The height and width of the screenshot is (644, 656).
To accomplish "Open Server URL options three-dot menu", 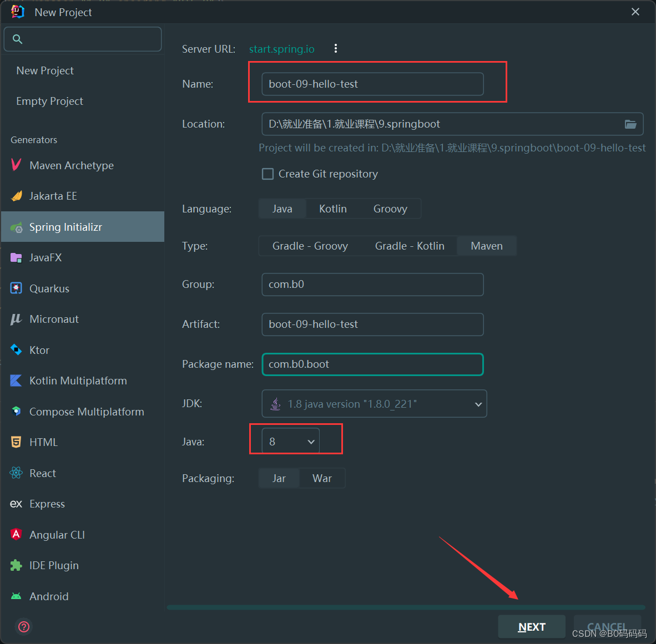I will pyautogui.click(x=336, y=48).
